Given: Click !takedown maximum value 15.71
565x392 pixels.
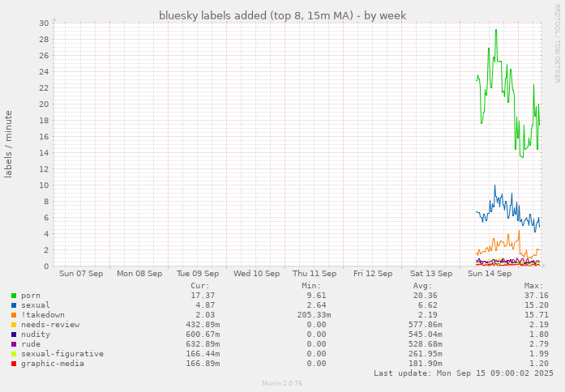Looking at the screenshot, I should click(537, 315).
